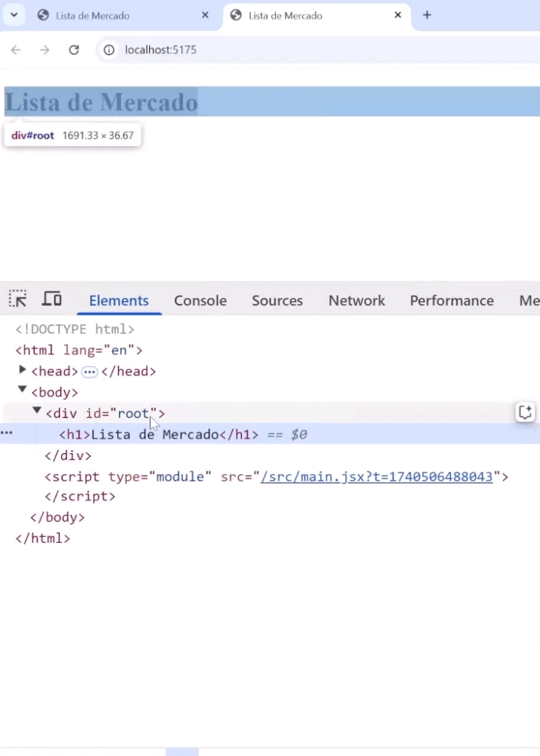Image resolution: width=540 pixels, height=756 pixels.
Task: Select the html lang="en" node
Action: (x=78, y=350)
